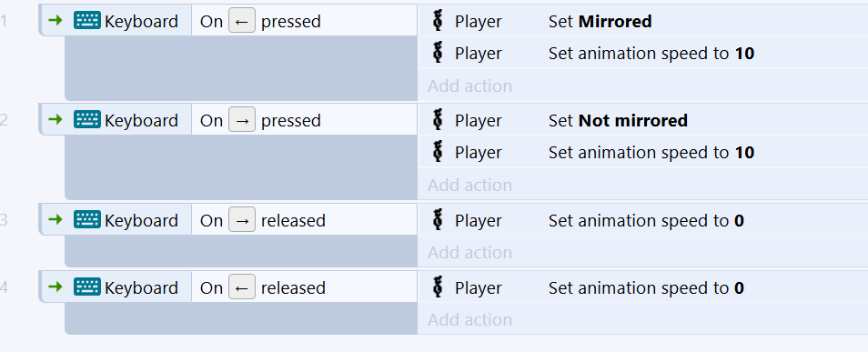868x352 pixels.
Task: Click the Keyboard icon in event 1
Action: (87, 21)
